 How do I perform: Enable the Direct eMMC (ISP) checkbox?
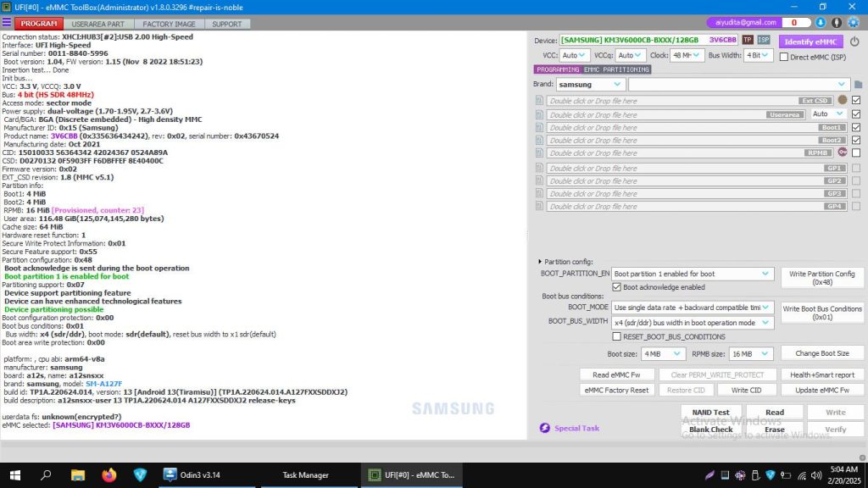(x=783, y=57)
